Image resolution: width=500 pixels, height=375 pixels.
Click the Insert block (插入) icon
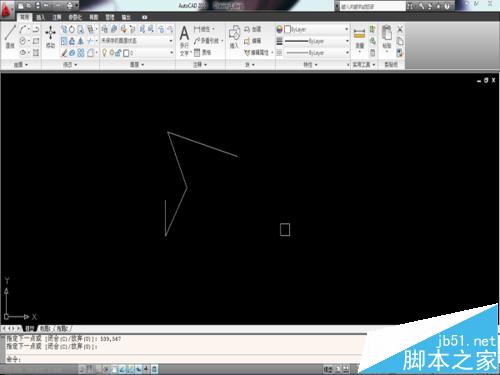(234, 37)
